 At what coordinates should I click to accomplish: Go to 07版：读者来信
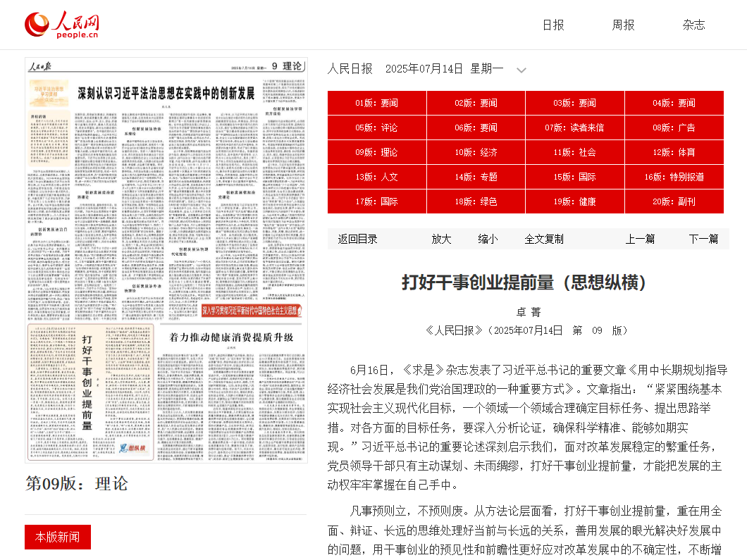(x=575, y=127)
